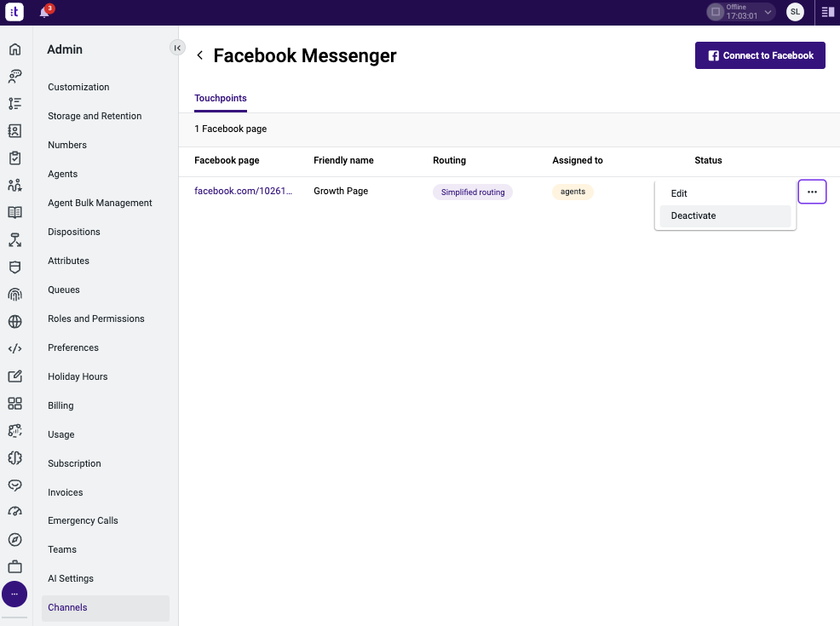This screenshot has height=626, width=840.
Task: Open the shield icon in the sidebar
Action: (15, 267)
